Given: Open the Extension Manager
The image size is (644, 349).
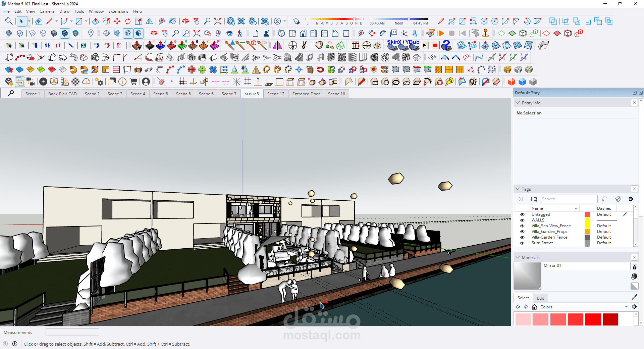Looking at the screenshot, I should [265, 21].
